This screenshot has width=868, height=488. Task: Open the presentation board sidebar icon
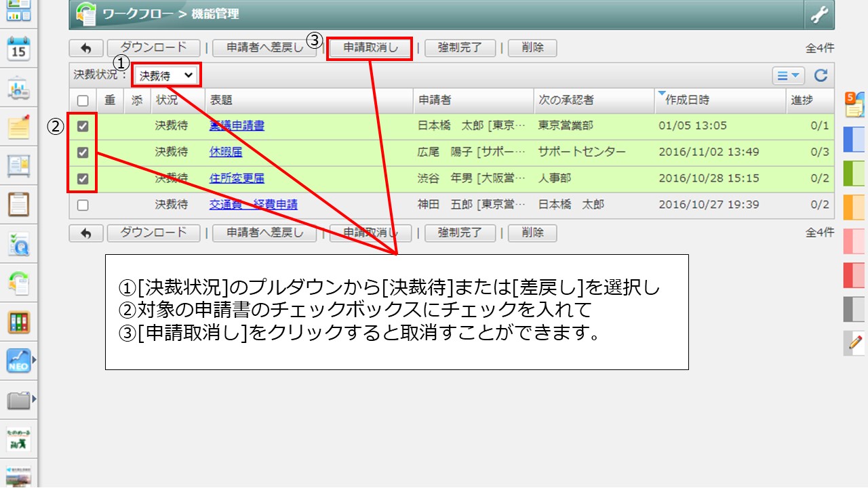18,88
